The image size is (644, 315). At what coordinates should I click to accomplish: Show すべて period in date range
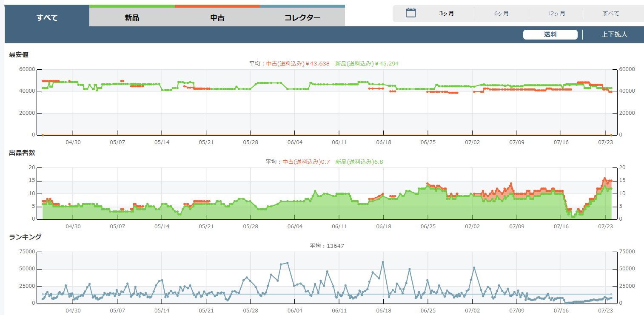point(611,13)
